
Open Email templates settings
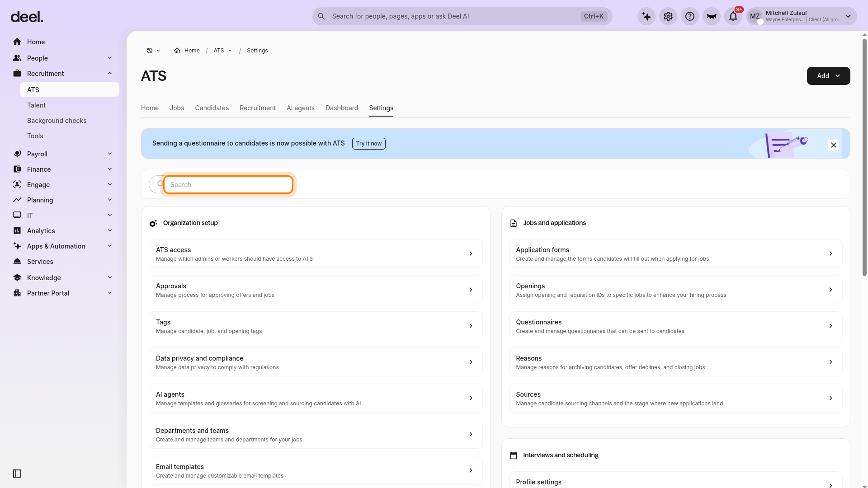(316, 470)
